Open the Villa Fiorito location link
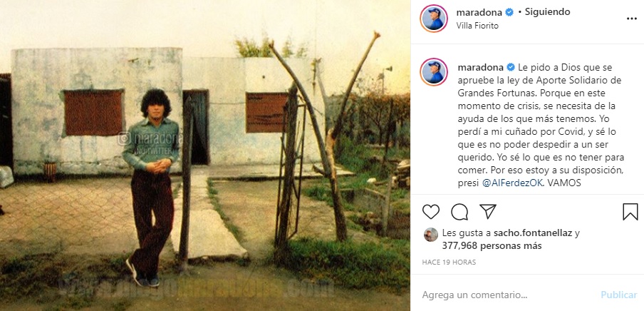Viewport: 644px width, 311px height. tap(477, 26)
